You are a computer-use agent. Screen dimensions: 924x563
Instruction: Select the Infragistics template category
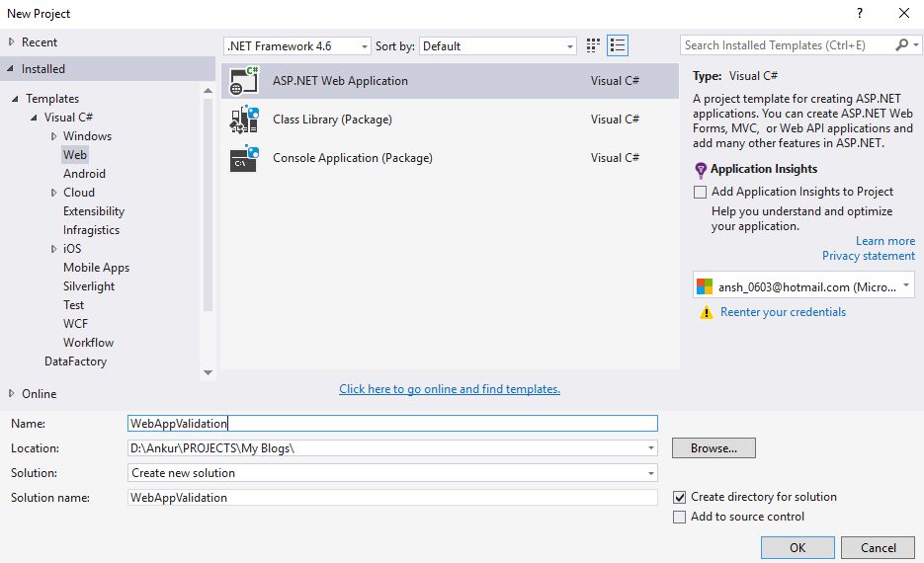tap(91, 230)
